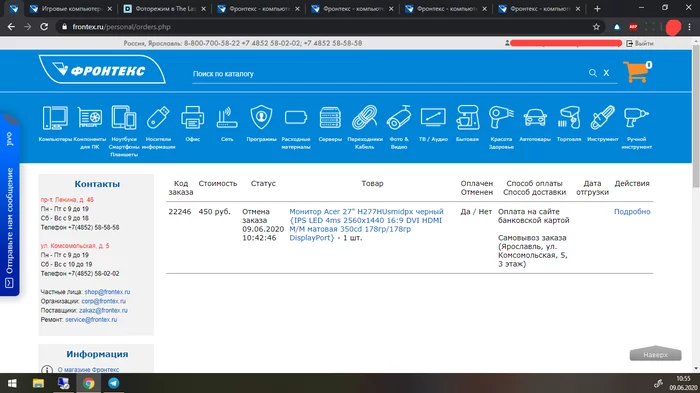This screenshot has height=393, width=700.
Task: Bookmark page with the star icon
Action: 596,27
